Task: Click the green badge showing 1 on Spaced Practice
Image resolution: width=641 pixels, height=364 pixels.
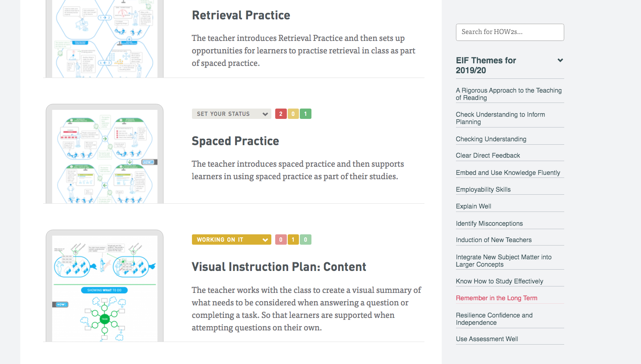Action: click(305, 114)
